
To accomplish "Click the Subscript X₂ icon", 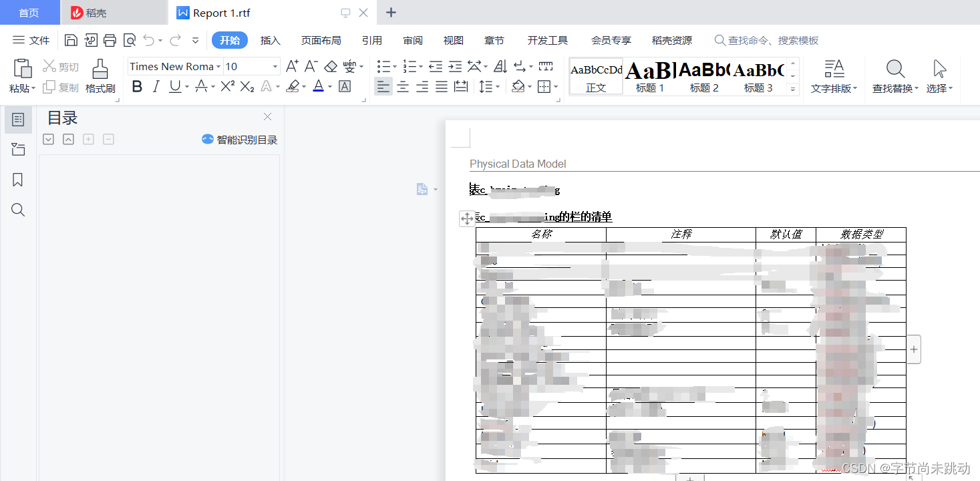I will pos(247,86).
